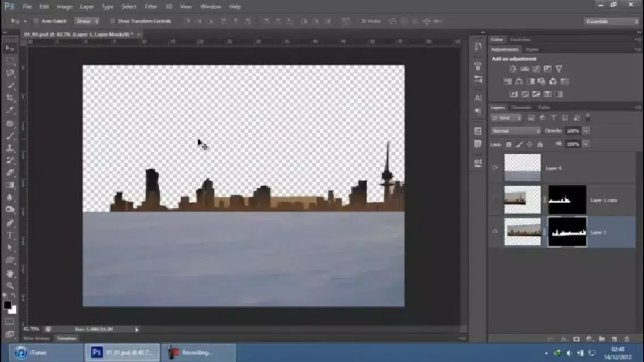Open the Window menu
The image size is (644, 362).
tap(210, 7)
